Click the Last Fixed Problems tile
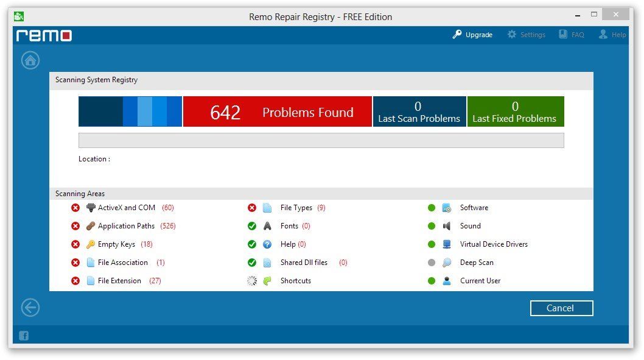Viewport: 644px width, 360px height. (516, 112)
